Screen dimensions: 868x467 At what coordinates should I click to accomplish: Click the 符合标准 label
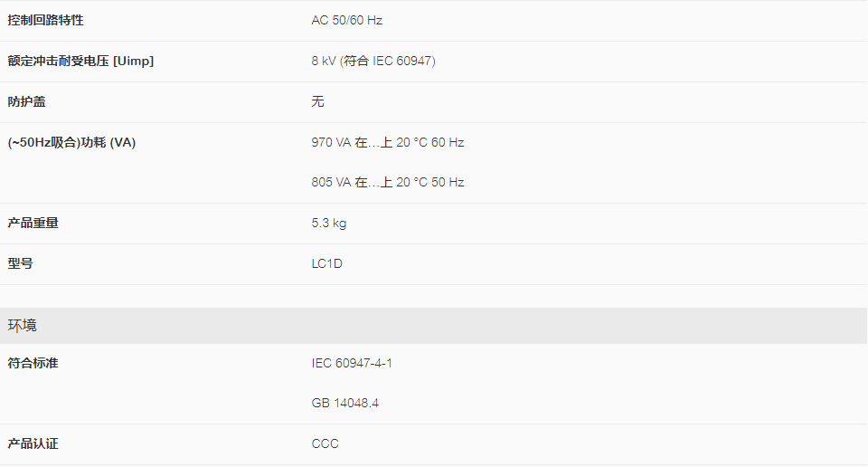[x=33, y=364]
